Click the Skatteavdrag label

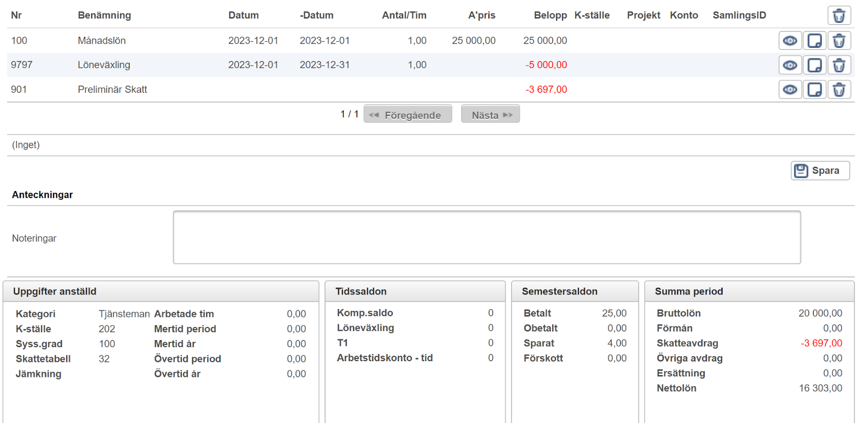click(687, 343)
